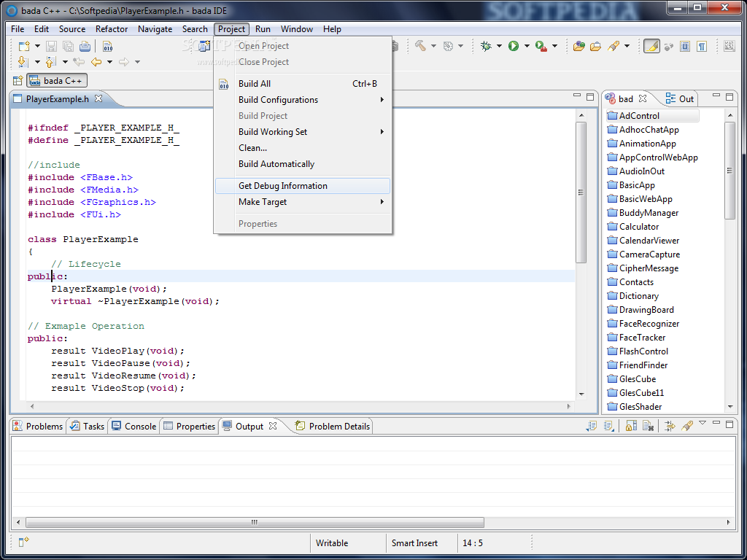Close the Output view tab
Image resolution: width=747 pixels, height=560 pixels.
click(x=273, y=426)
